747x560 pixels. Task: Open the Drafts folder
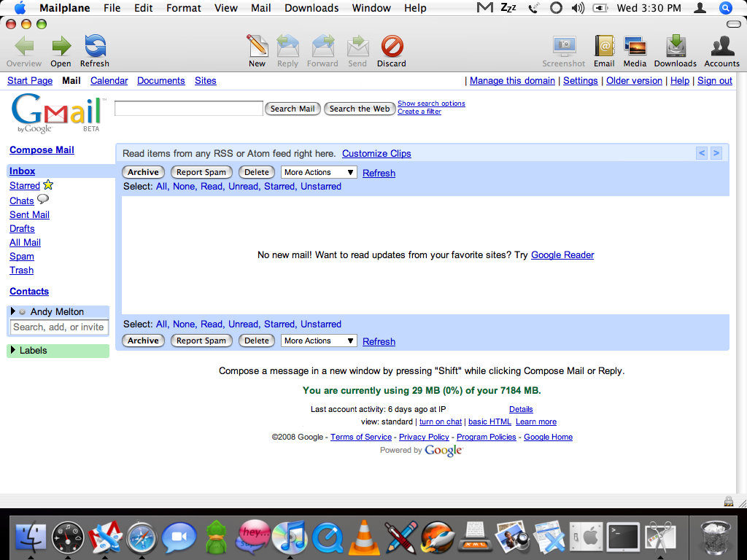(x=22, y=228)
